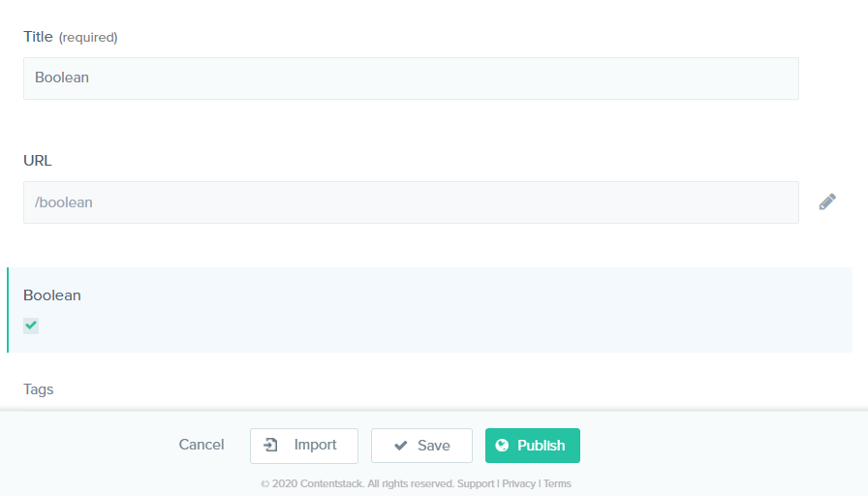Click the (required) hint next to Title
The image size is (868, 496).
[88, 37]
